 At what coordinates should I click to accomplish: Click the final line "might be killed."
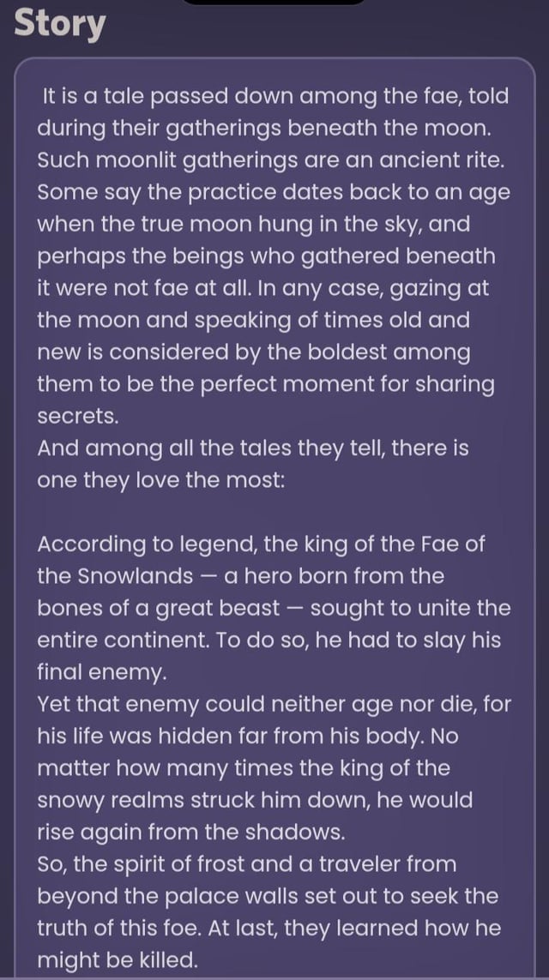pyautogui.click(x=122, y=960)
